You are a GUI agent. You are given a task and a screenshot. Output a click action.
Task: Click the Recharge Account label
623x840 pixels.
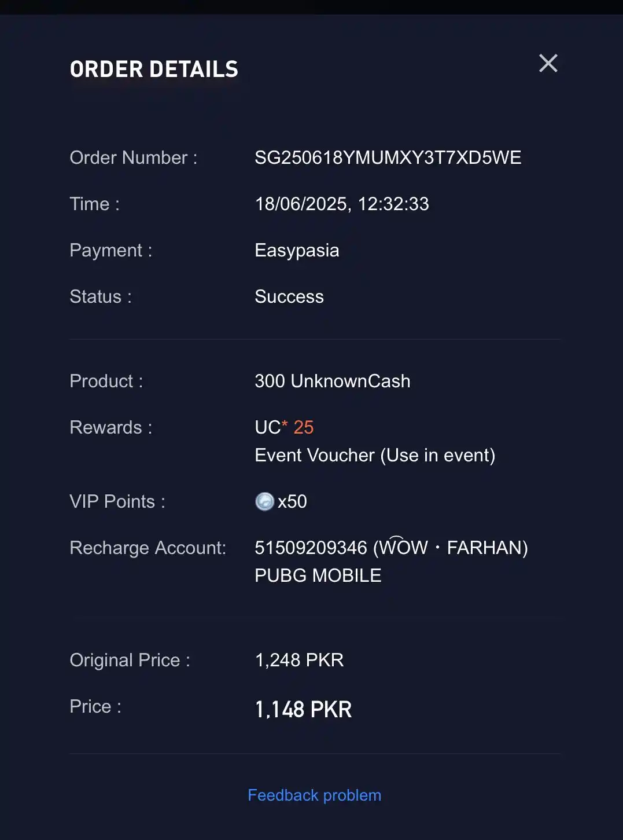tap(148, 548)
